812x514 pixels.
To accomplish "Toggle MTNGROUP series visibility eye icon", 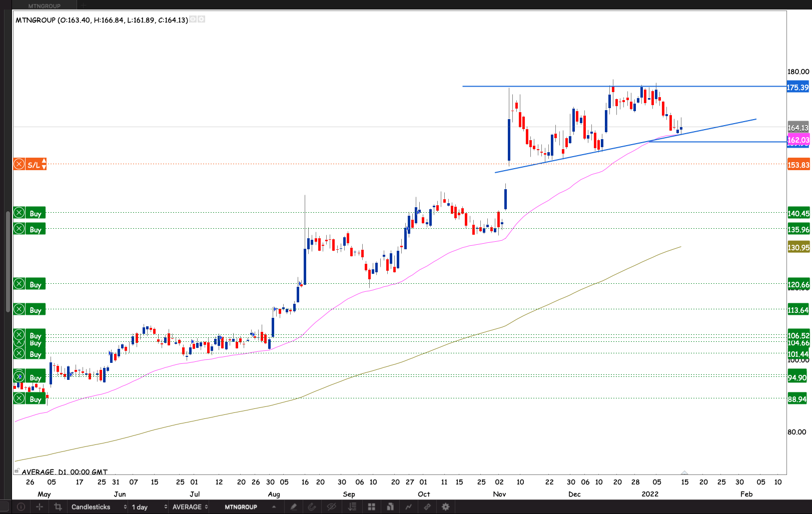I will 193,20.
